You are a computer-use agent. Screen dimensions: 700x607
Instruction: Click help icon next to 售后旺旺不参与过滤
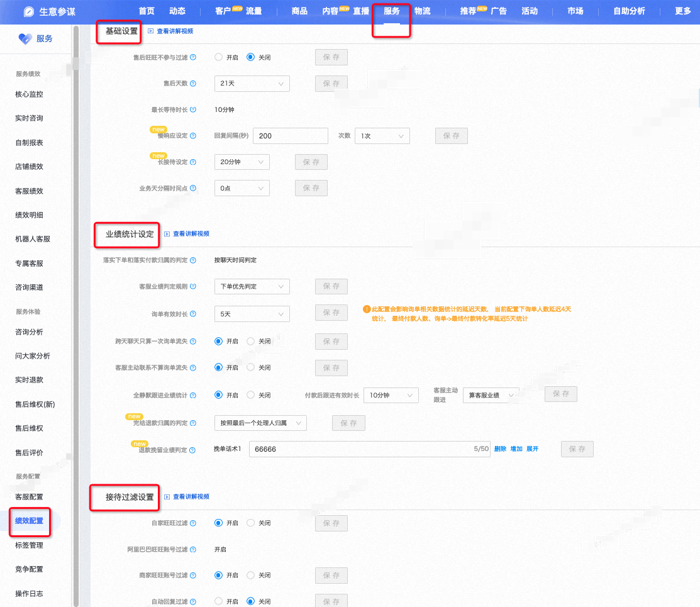click(x=193, y=57)
